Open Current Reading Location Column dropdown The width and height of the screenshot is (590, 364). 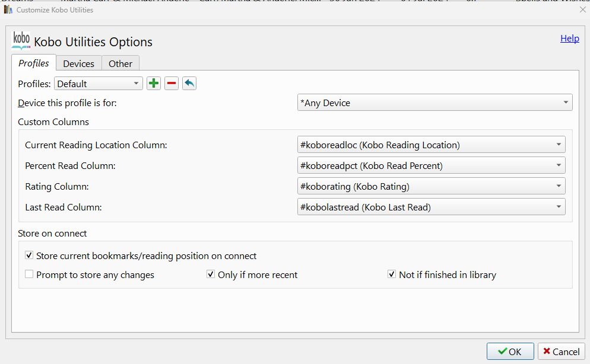431,145
